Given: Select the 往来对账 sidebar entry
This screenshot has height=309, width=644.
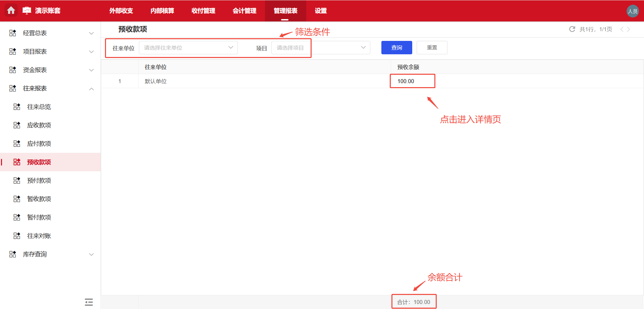Looking at the screenshot, I should (x=39, y=236).
